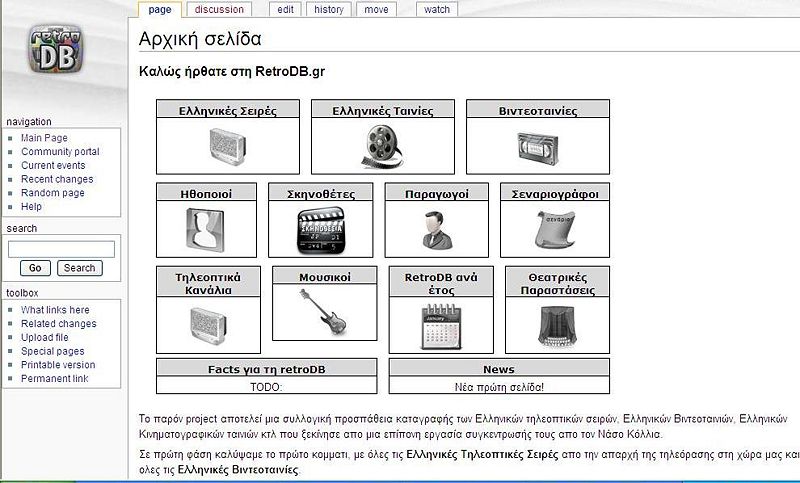The height and width of the screenshot is (483, 800).
Task: Open the Recent changes link
Action: coord(57,179)
